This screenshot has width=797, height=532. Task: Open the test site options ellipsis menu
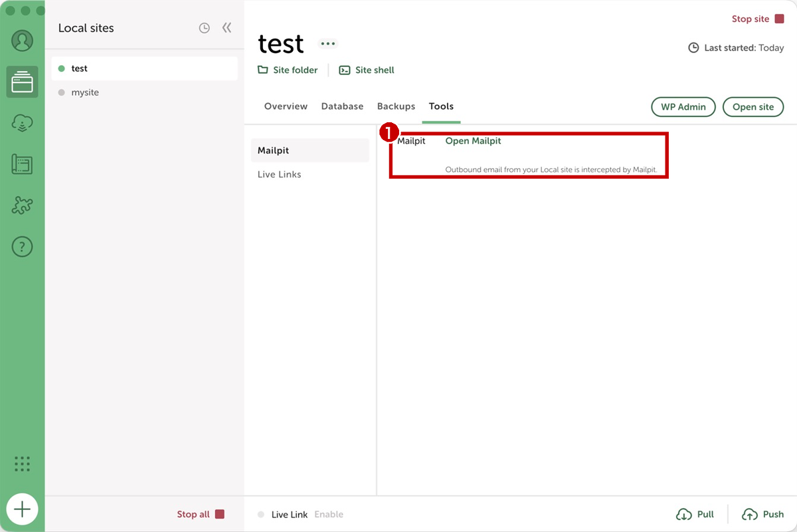point(327,44)
